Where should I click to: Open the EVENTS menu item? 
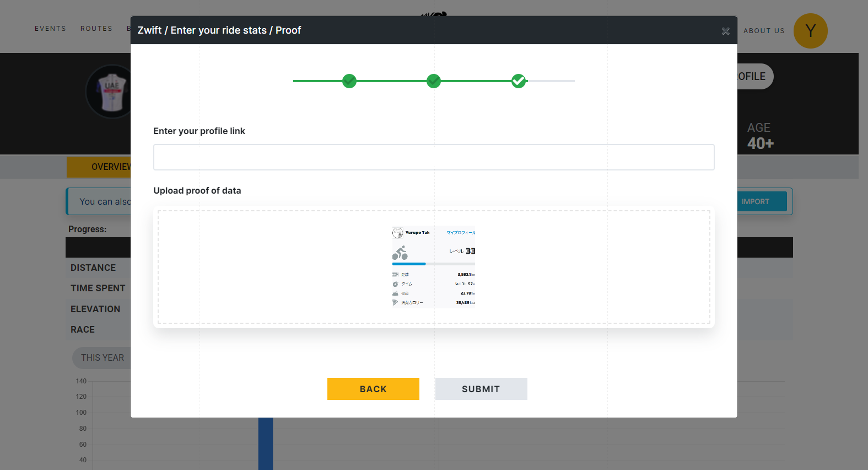coord(50,29)
